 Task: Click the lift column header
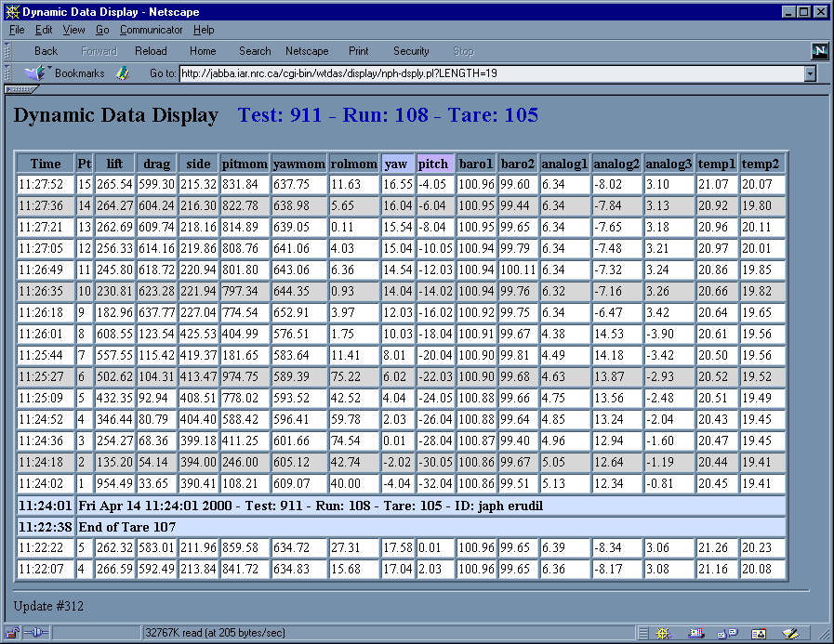pos(114,164)
